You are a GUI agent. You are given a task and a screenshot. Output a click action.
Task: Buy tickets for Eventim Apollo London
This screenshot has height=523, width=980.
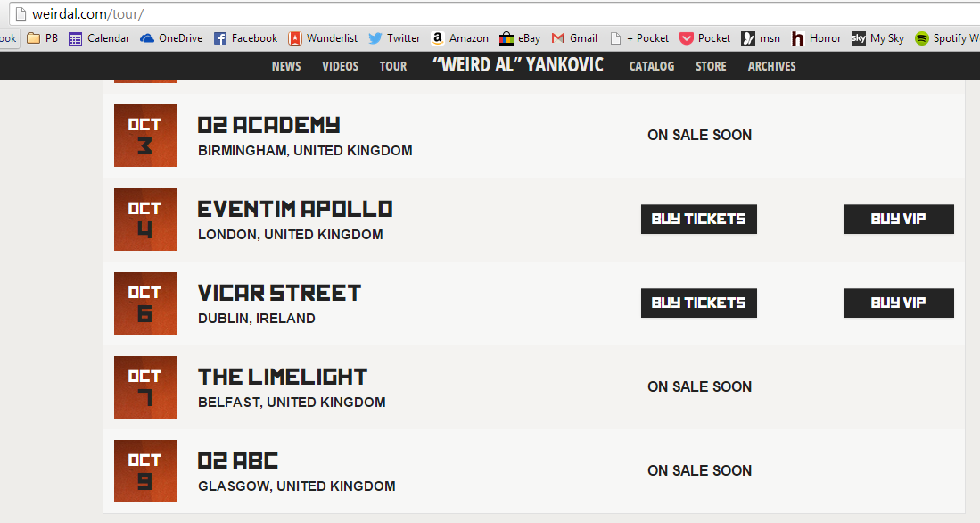click(x=698, y=219)
